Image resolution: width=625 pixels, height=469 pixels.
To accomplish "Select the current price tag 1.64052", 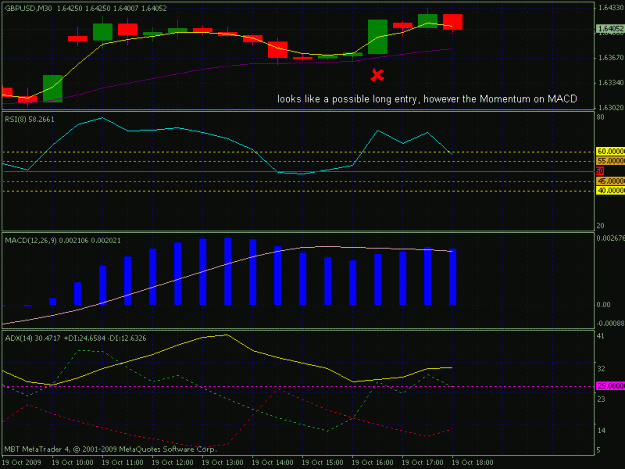I will pyautogui.click(x=610, y=29).
